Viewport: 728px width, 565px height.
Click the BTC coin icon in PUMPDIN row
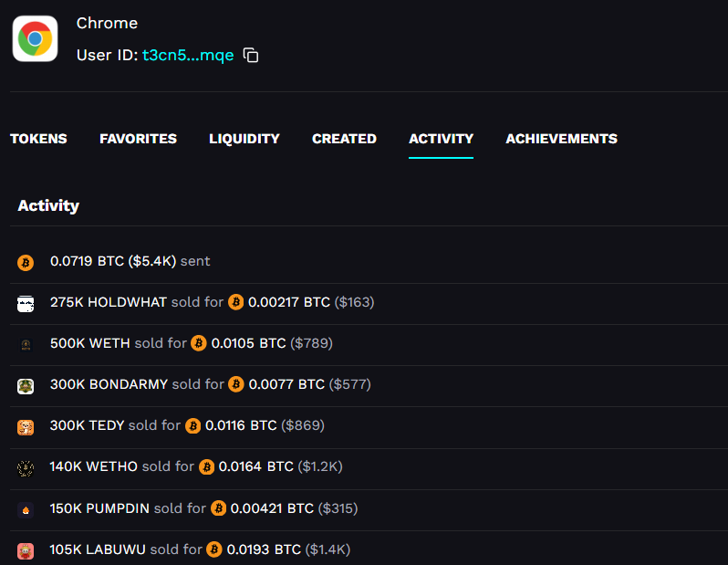click(x=218, y=508)
